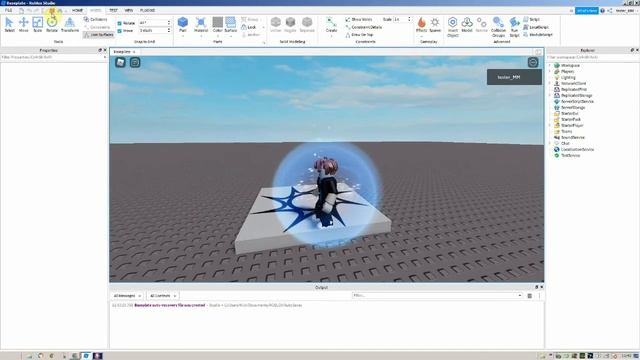The height and width of the screenshot is (360, 640).
Task: Click the player name entry in leaderboard
Action: point(514,77)
